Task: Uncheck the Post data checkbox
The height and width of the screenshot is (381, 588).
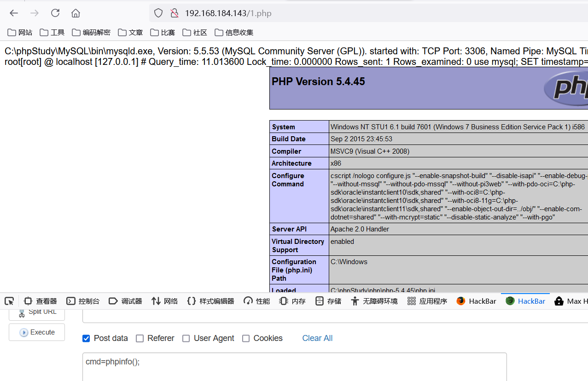Action: [86, 338]
